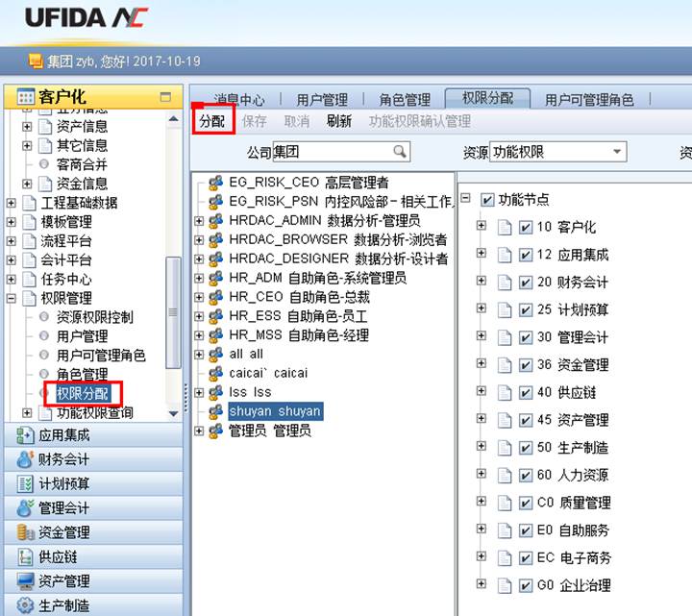
Task: Toggle the 20 财务会计 checkbox
Action: (x=525, y=283)
